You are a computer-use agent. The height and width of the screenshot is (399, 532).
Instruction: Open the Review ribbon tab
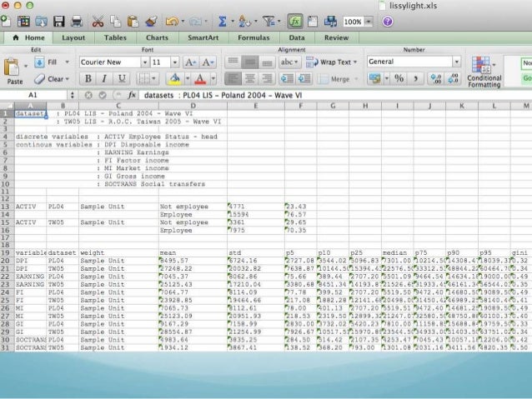click(x=336, y=37)
